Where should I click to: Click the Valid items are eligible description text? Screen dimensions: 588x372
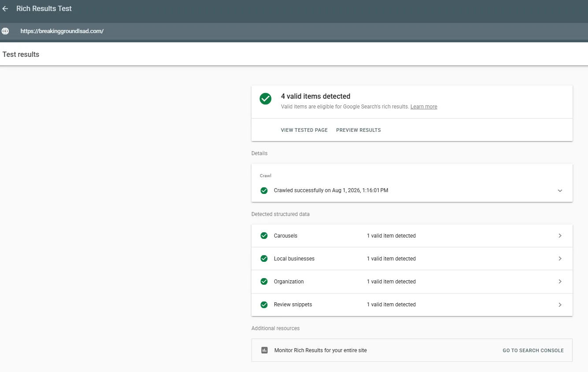coord(345,107)
